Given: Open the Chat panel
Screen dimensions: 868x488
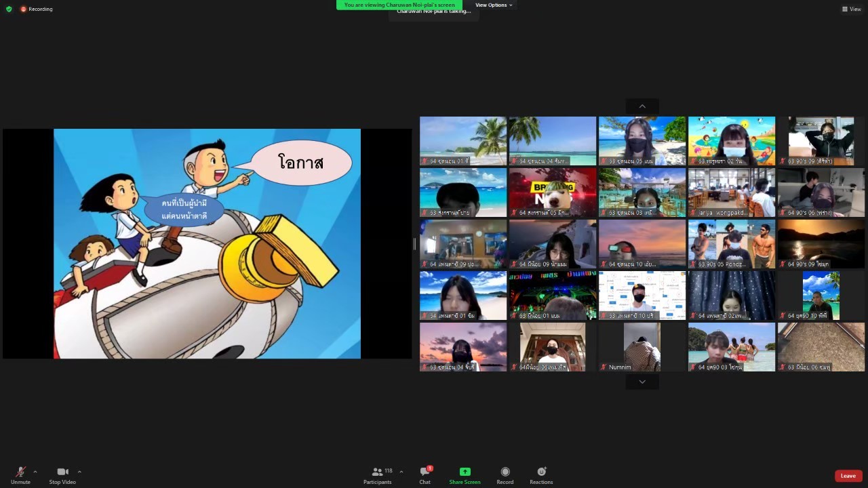Looking at the screenshot, I should coord(425,472).
